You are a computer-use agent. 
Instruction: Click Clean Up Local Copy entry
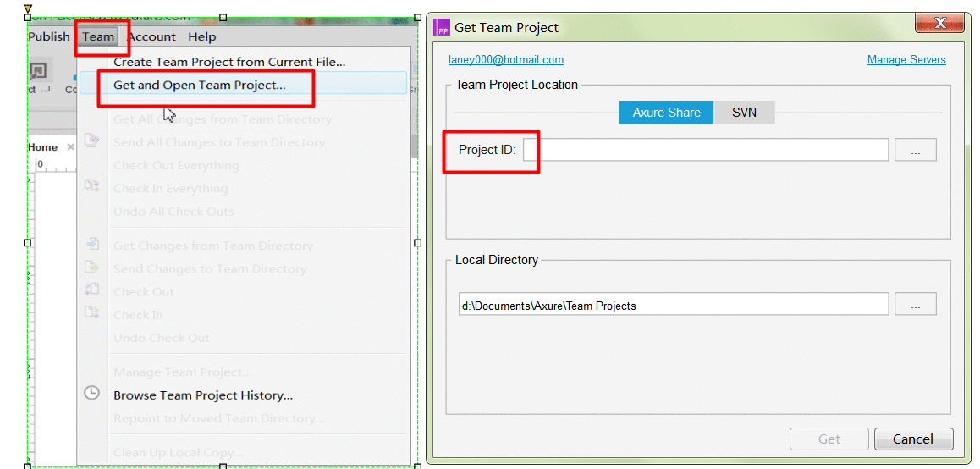(x=178, y=453)
